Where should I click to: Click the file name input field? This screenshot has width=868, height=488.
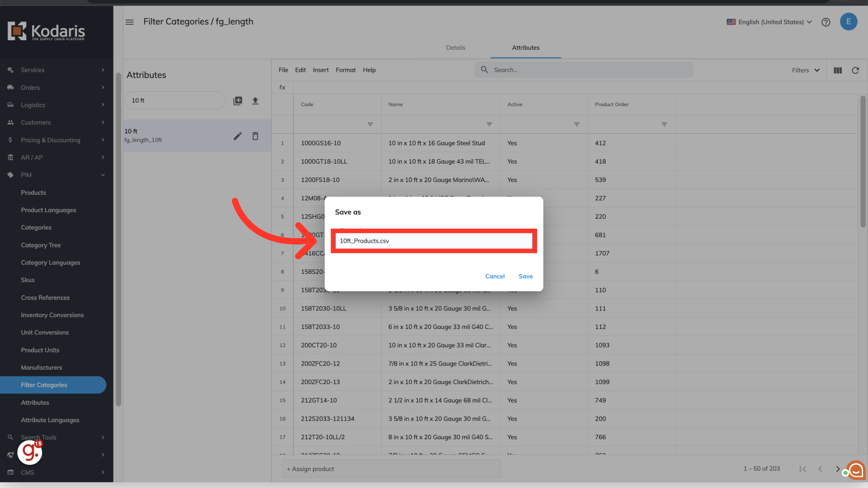click(x=434, y=241)
